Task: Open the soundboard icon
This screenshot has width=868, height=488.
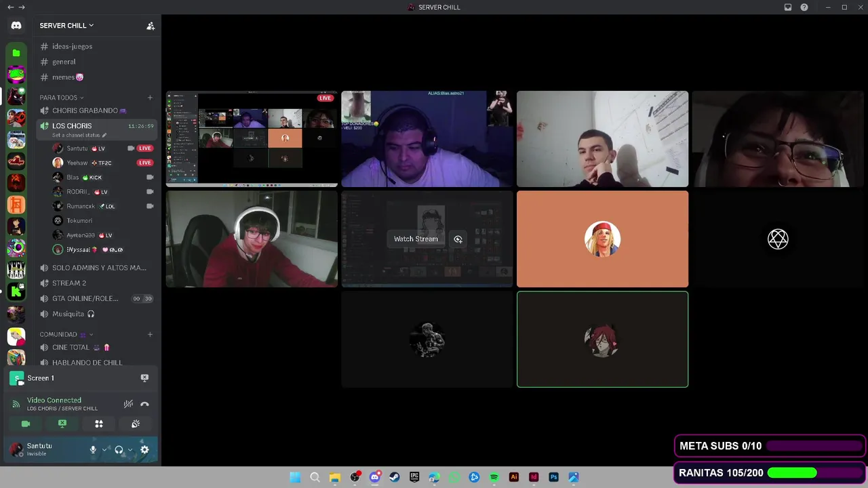Action: click(136, 424)
